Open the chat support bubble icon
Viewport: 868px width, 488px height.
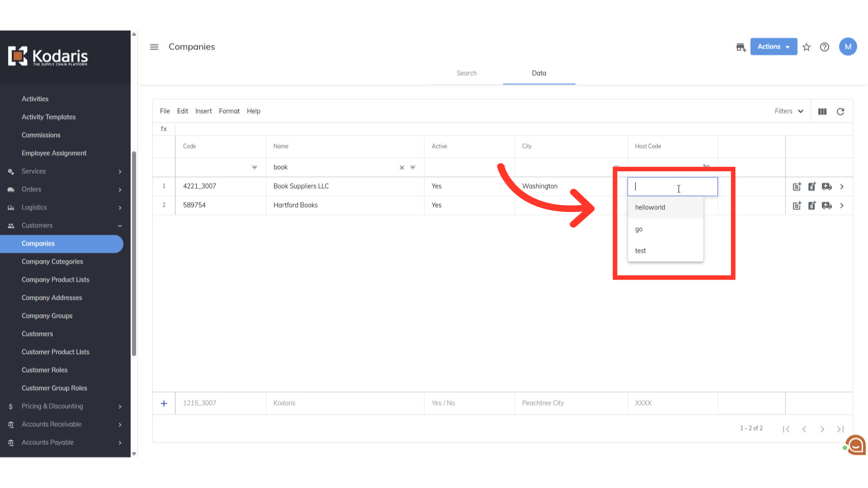(x=856, y=445)
